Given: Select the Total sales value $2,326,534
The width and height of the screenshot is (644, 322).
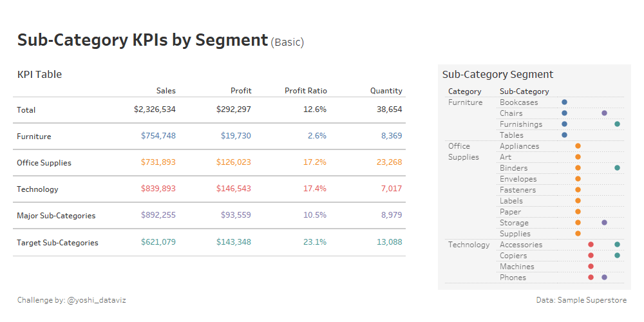Looking at the screenshot, I should tap(155, 110).
